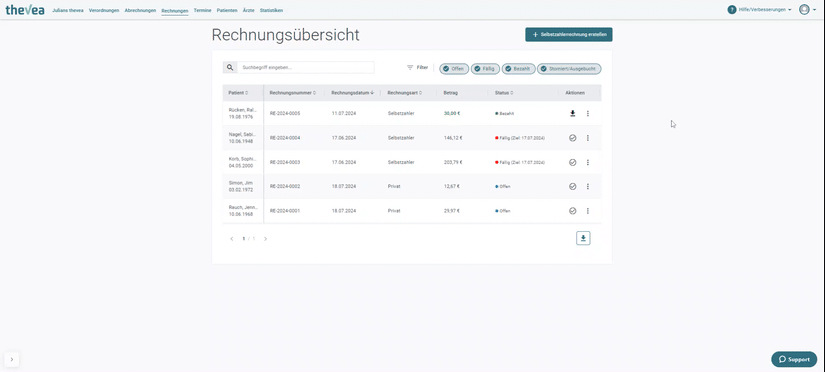
Task: Click amount 30,00 €
Action: click(452, 113)
